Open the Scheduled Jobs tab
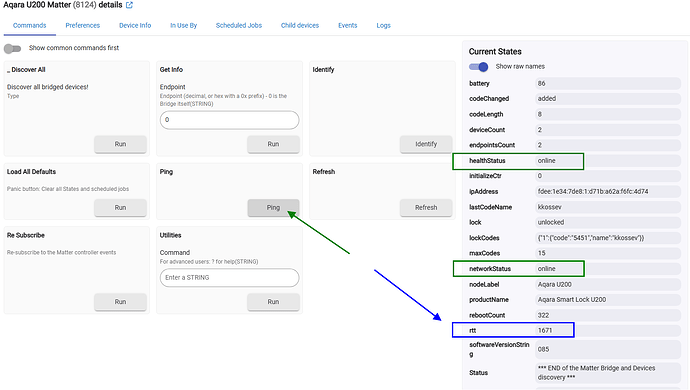Image resolution: width=690 pixels, height=390 pixels. [x=239, y=26]
